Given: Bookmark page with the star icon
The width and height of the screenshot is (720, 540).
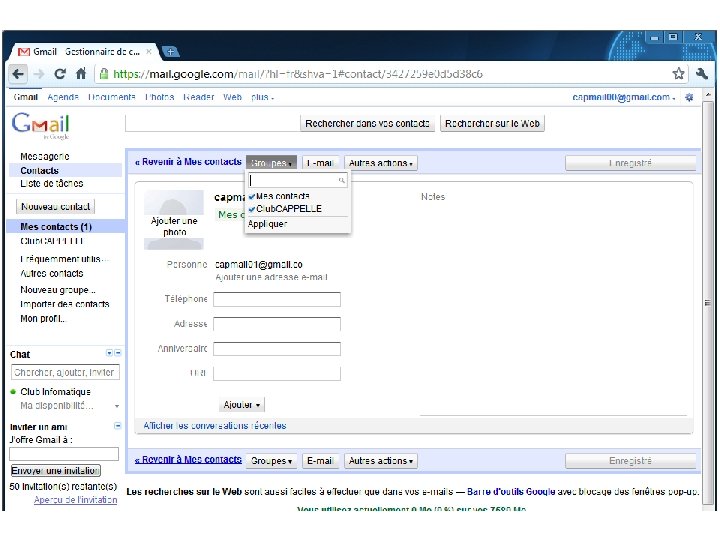Looking at the screenshot, I should 678,73.
